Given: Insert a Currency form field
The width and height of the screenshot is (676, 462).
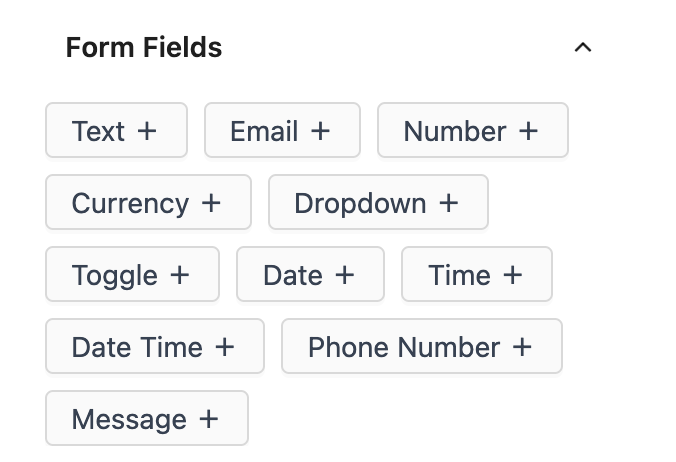Looking at the screenshot, I should [147, 203].
